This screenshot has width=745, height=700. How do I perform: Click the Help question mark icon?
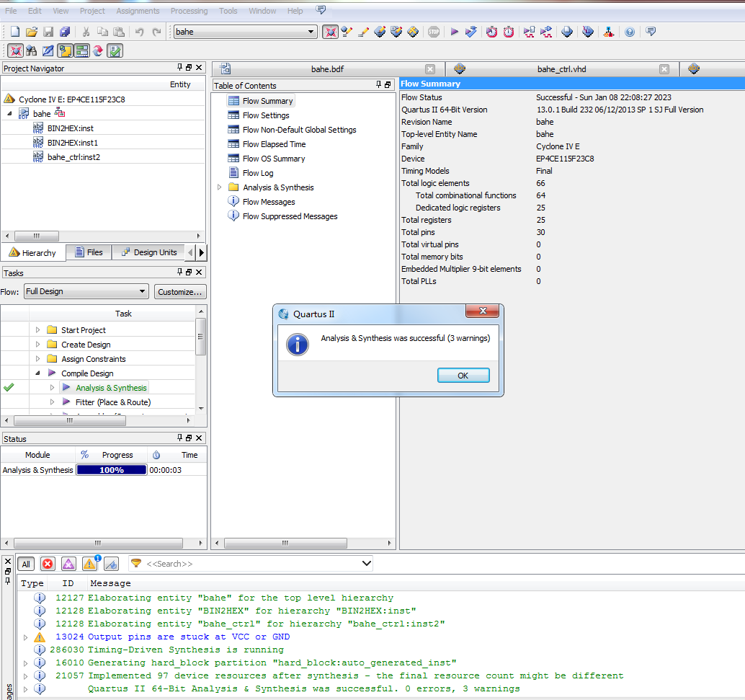630,32
